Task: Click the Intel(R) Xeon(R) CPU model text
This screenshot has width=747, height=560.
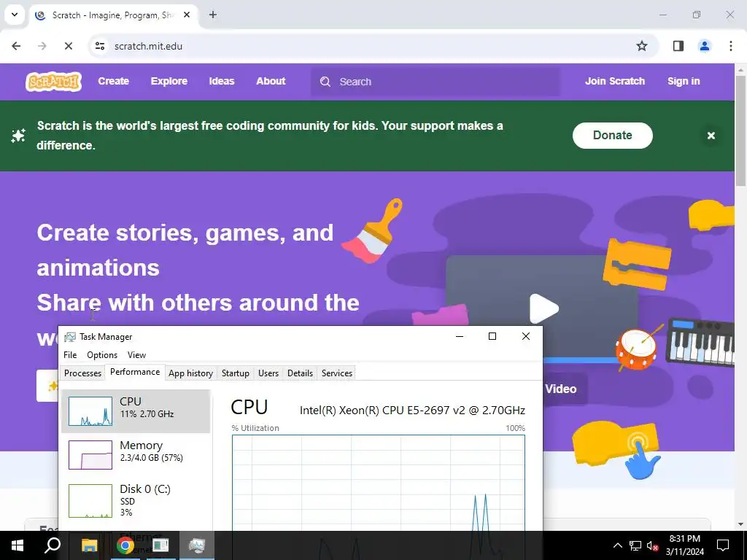Action: [x=412, y=410]
